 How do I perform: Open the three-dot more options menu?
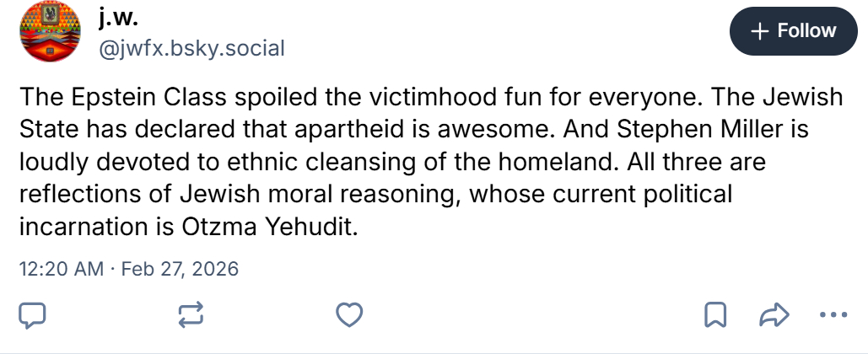[x=832, y=315]
